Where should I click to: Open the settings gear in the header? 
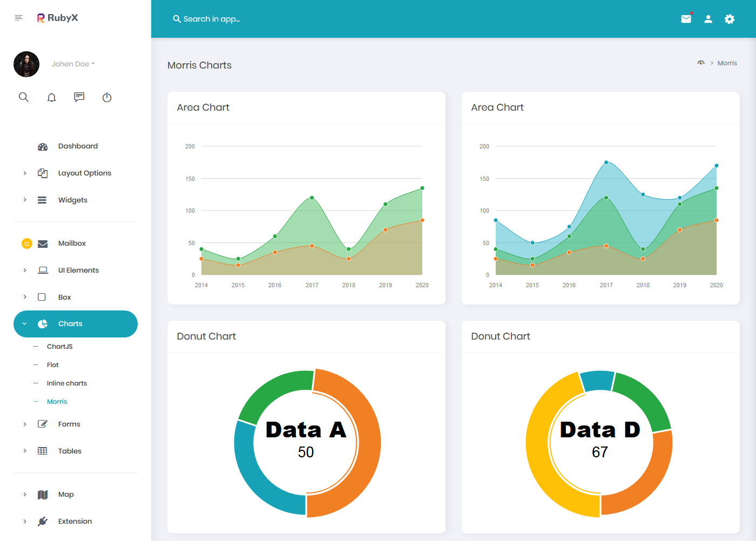[729, 19]
